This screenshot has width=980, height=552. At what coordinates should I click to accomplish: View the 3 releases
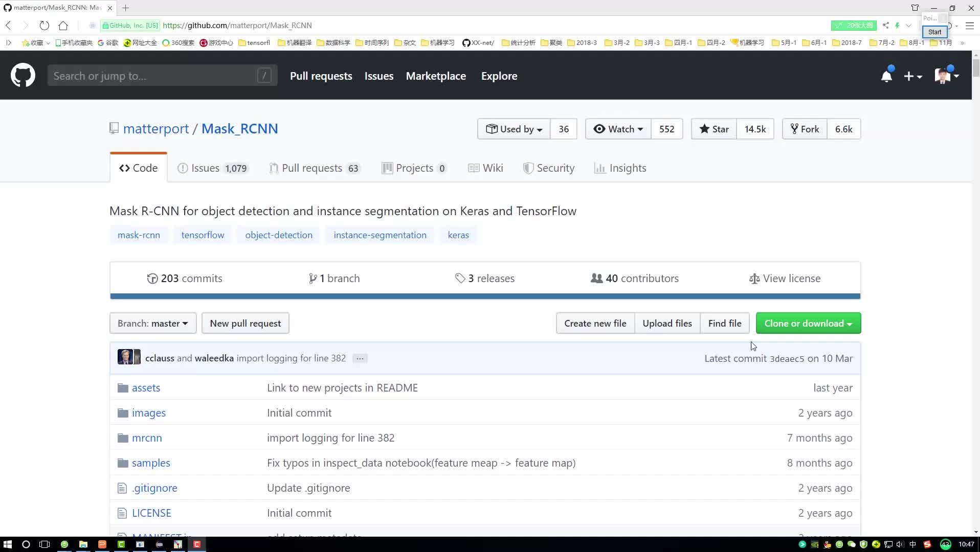click(x=485, y=279)
